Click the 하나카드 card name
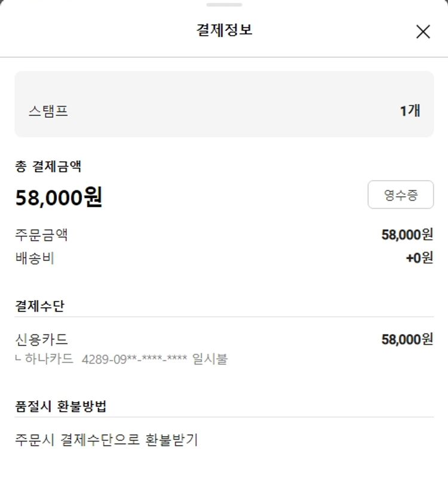Viewport: 448px width, 487px height. (49, 359)
